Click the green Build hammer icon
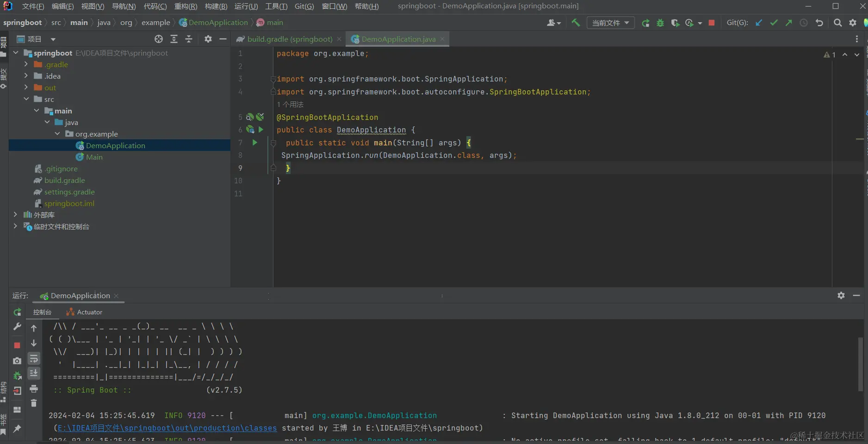 click(576, 22)
